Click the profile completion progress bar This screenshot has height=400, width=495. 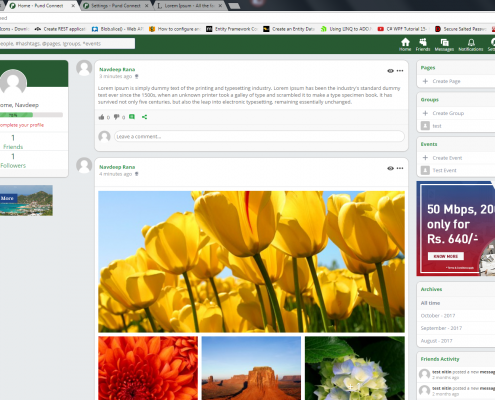31,115
